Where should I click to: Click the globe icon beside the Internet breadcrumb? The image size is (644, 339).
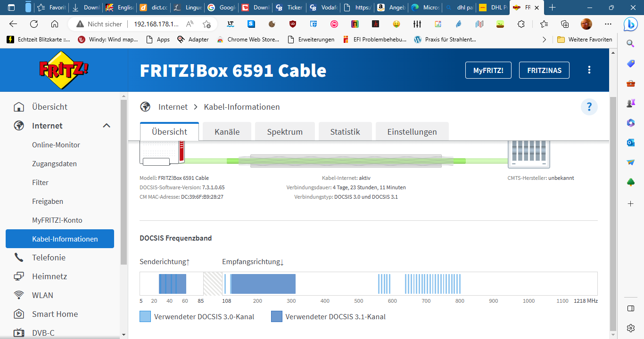[x=145, y=107]
